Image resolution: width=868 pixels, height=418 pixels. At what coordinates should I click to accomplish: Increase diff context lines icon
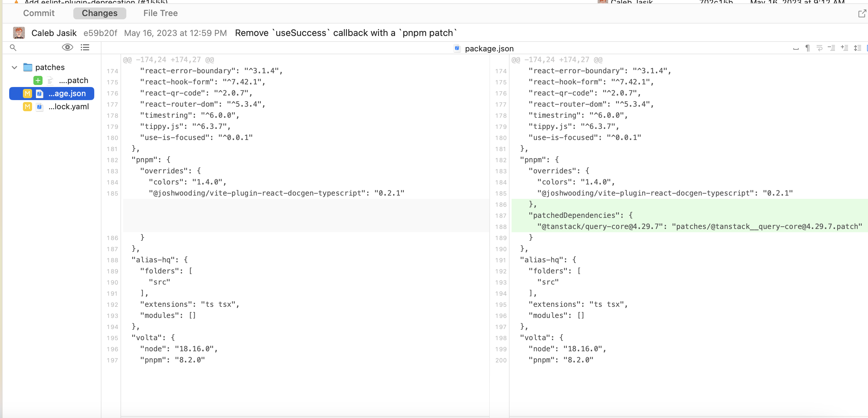pyautogui.click(x=844, y=48)
